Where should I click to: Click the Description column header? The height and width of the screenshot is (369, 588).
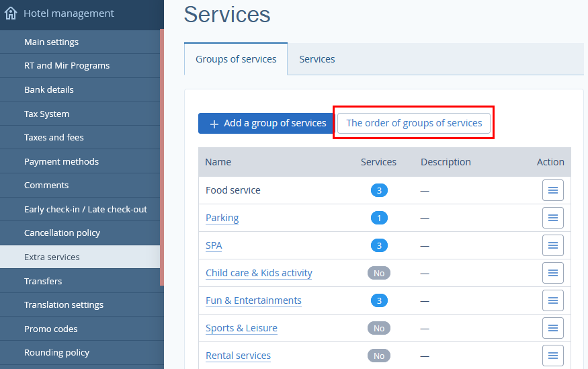tap(446, 162)
